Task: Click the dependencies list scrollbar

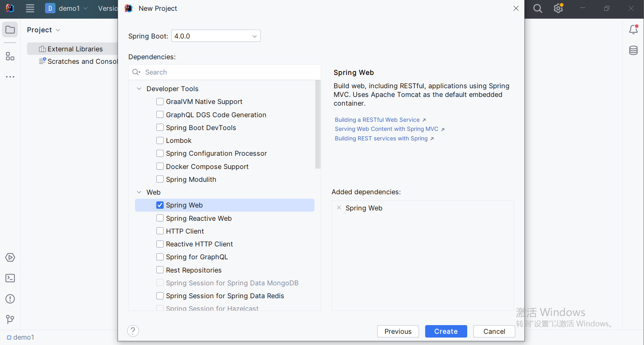Action: coord(318,125)
